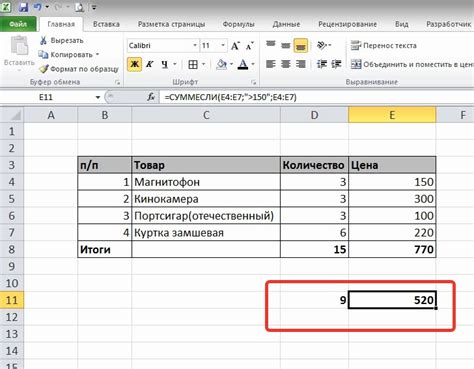474x369 pixels.
Task: Align text right
Action: coord(301,64)
